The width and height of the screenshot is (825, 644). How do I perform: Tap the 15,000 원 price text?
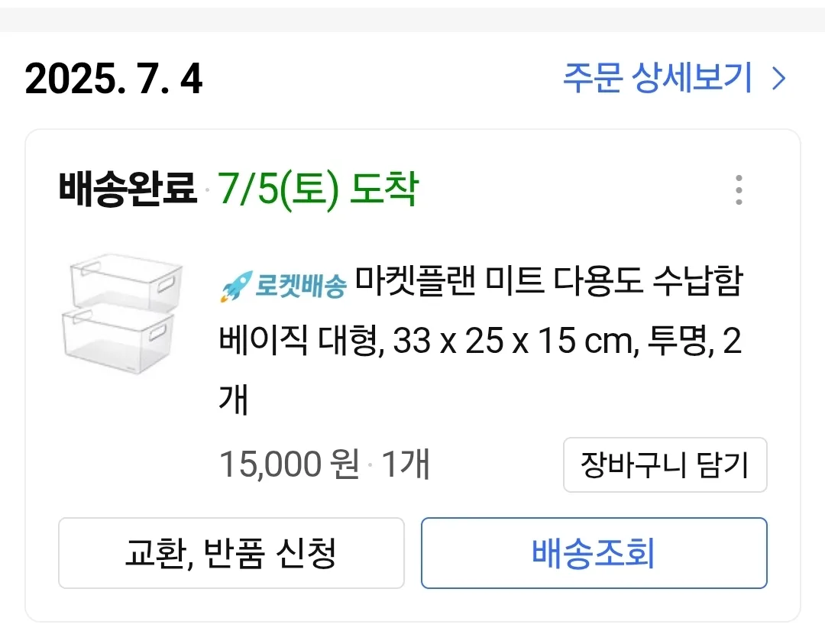(289, 464)
